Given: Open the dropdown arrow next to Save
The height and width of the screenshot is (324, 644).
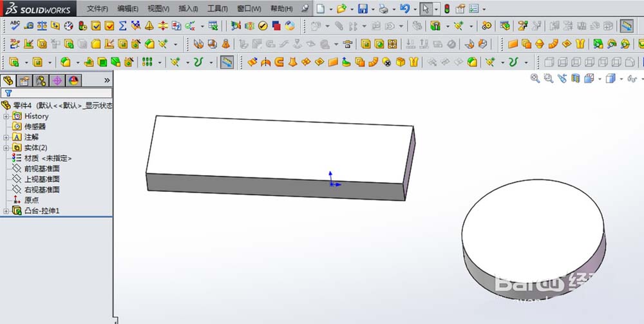Looking at the screenshot, I should click(x=372, y=8).
